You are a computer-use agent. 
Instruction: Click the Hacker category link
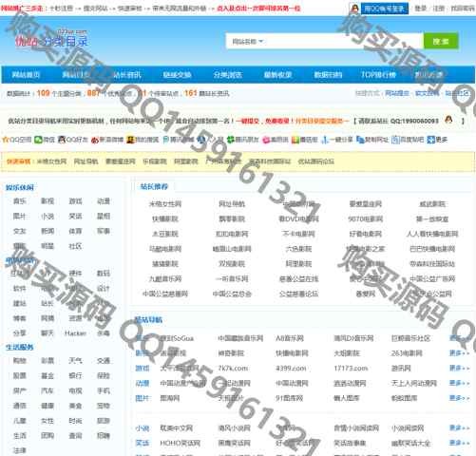75,333
